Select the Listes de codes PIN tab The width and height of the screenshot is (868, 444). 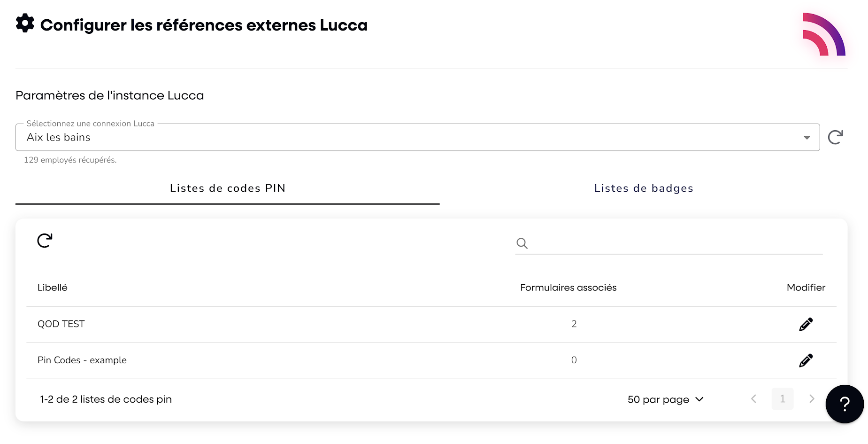point(228,188)
